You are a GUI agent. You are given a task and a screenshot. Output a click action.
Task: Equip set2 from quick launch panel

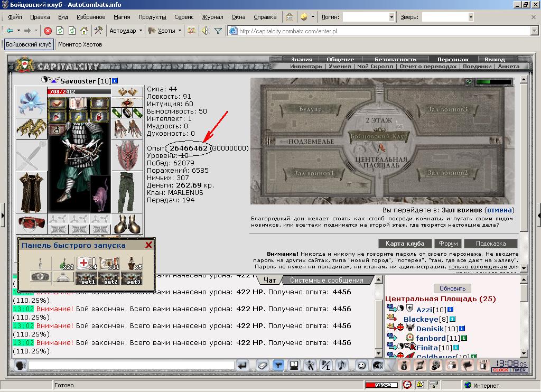[x=109, y=278]
